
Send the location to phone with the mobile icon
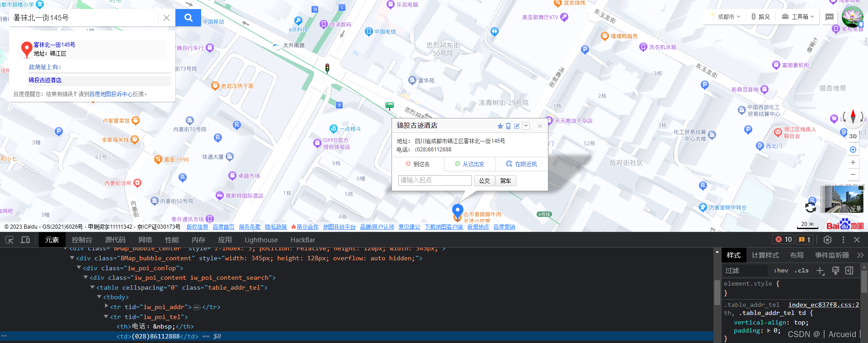(x=508, y=126)
